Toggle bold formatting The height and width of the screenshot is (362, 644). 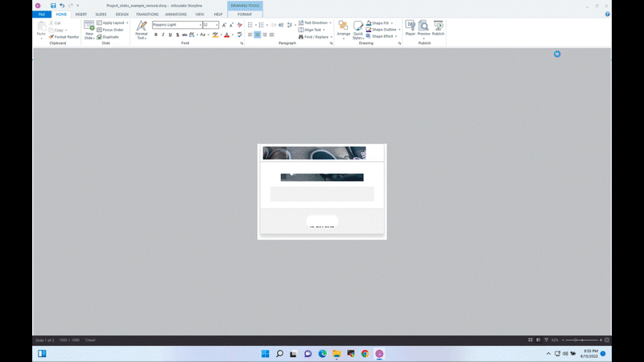point(155,35)
